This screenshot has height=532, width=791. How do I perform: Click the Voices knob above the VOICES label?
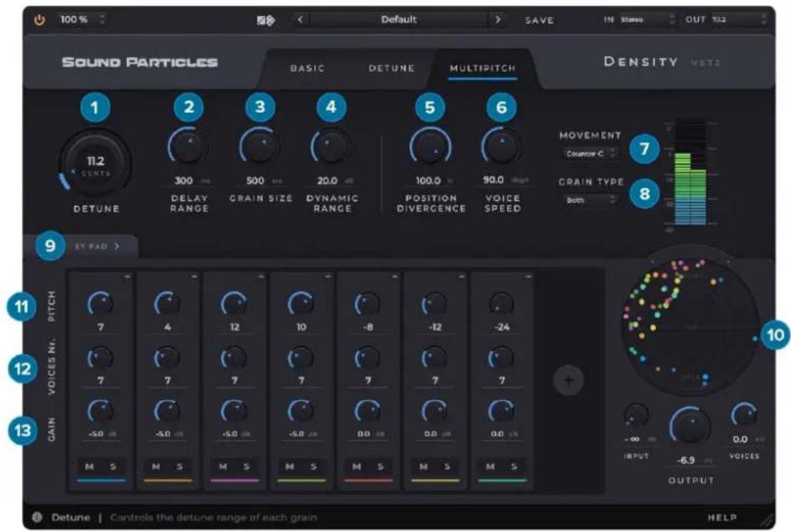point(745,415)
